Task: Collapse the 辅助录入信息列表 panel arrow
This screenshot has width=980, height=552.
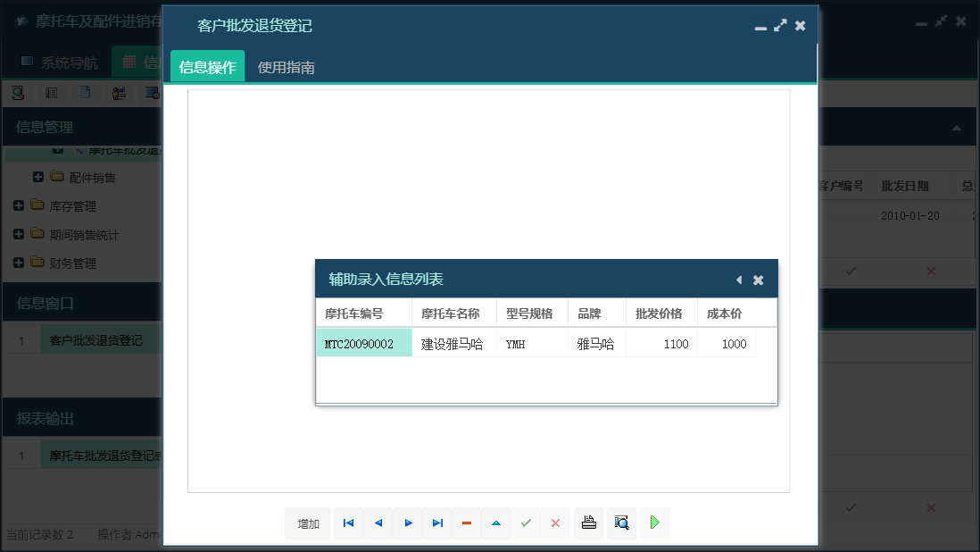Action: (x=738, y=280)
